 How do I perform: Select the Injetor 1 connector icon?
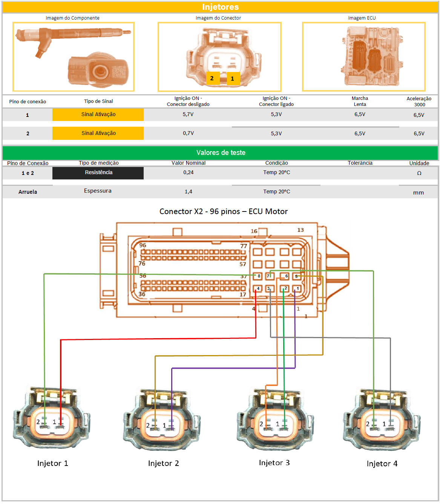click(52, 418)
